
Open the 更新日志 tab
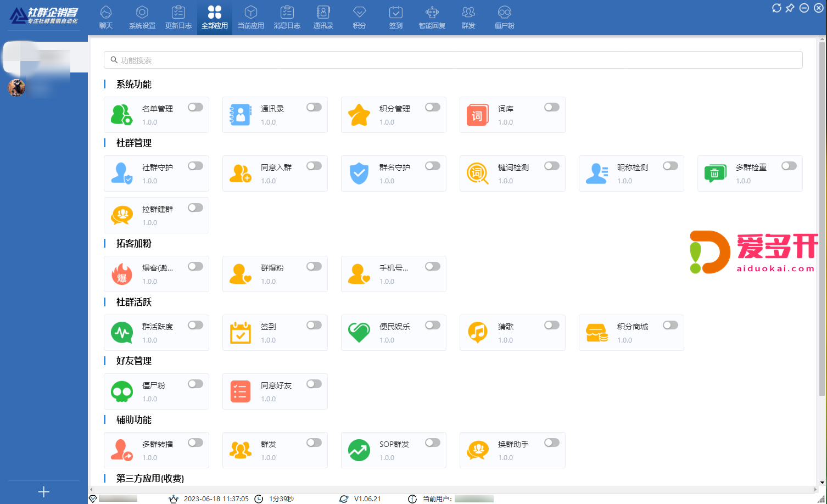178,18
